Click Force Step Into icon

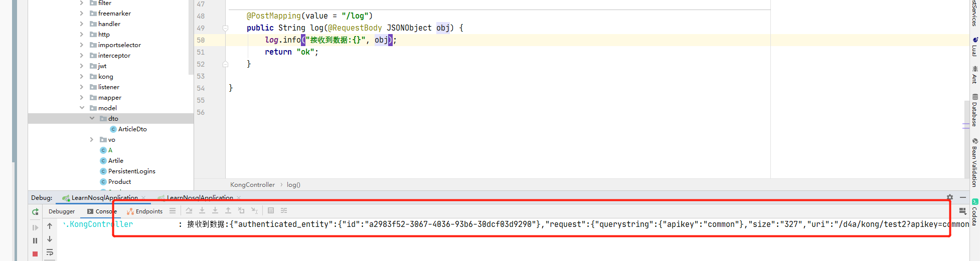tap(215, 211)
